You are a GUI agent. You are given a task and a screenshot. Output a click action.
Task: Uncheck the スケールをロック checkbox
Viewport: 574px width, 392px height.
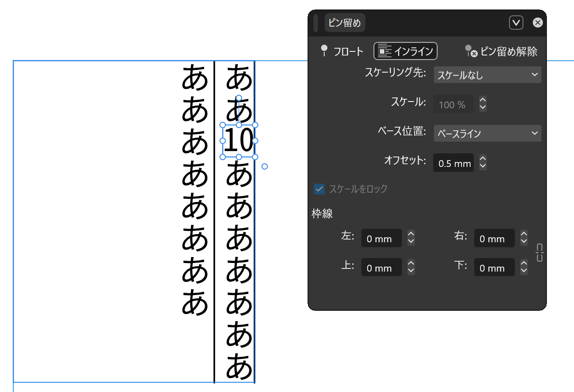click(319, 189)
